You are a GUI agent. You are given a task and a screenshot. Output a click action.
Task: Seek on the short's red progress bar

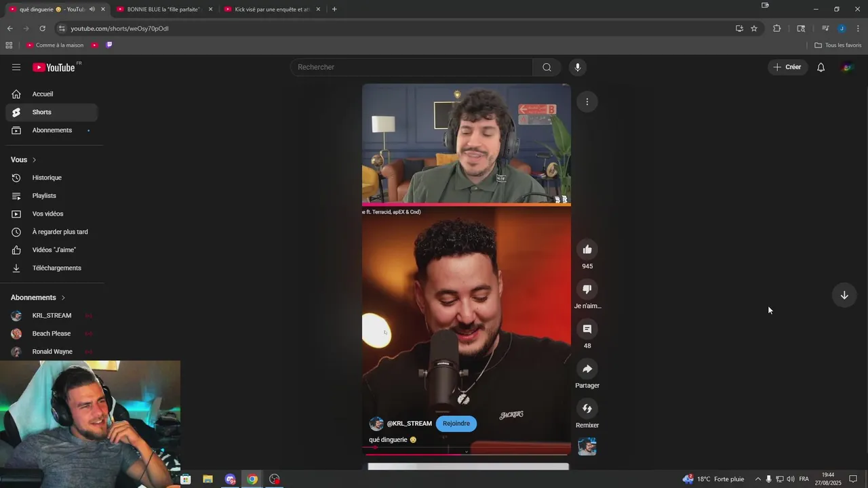pos(467,455)
